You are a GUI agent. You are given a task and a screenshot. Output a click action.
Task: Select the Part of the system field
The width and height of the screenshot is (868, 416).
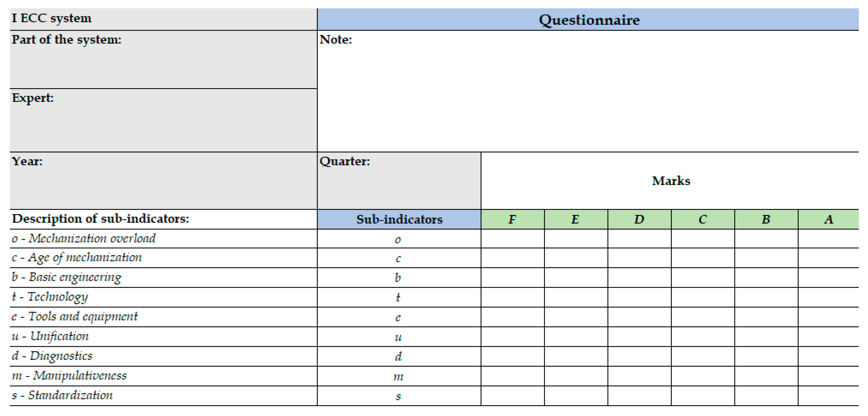pos(163,60)
